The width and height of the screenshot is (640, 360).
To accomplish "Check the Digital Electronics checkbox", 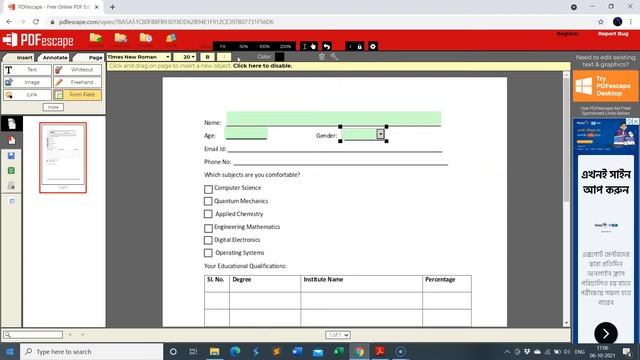I will coord(208,240).
